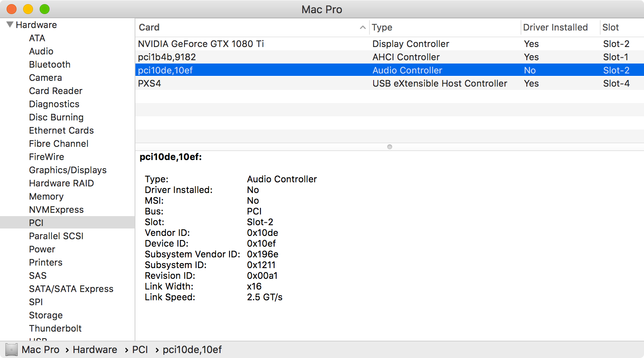Select Diagnostics in the sidebar
644x358 pixels.
click(x=54, y=104)
